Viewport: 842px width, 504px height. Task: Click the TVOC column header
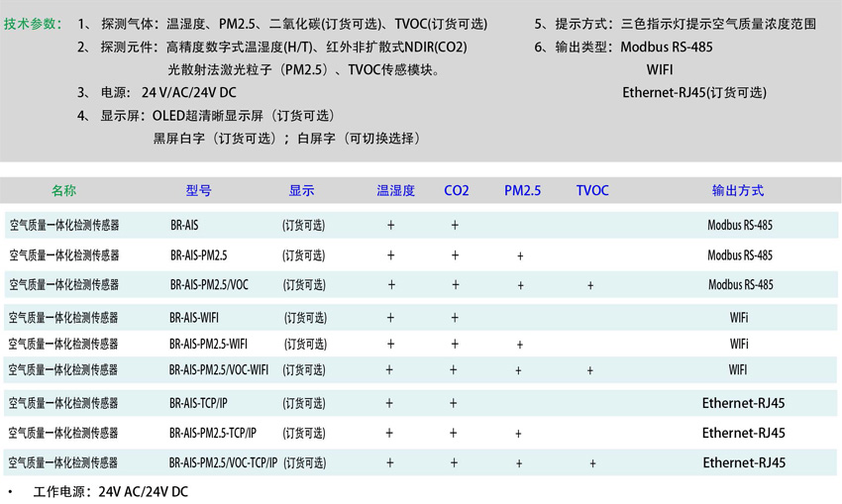click(592, 190)
